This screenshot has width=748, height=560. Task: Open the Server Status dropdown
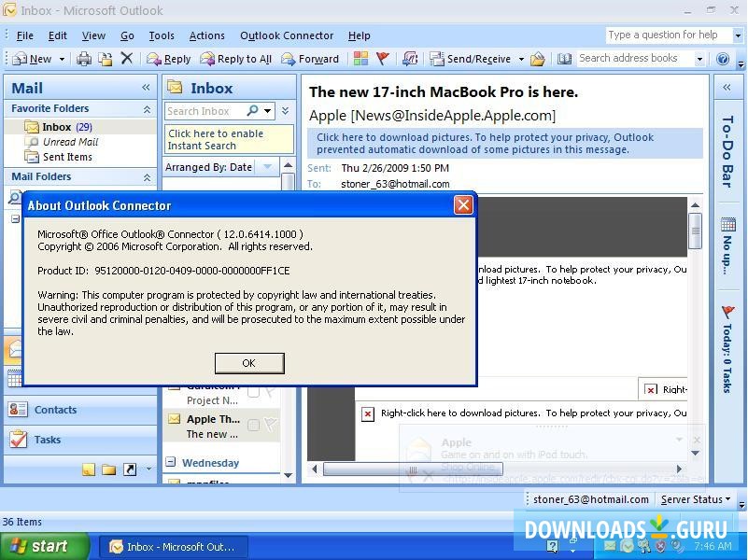tap(695, 498)
